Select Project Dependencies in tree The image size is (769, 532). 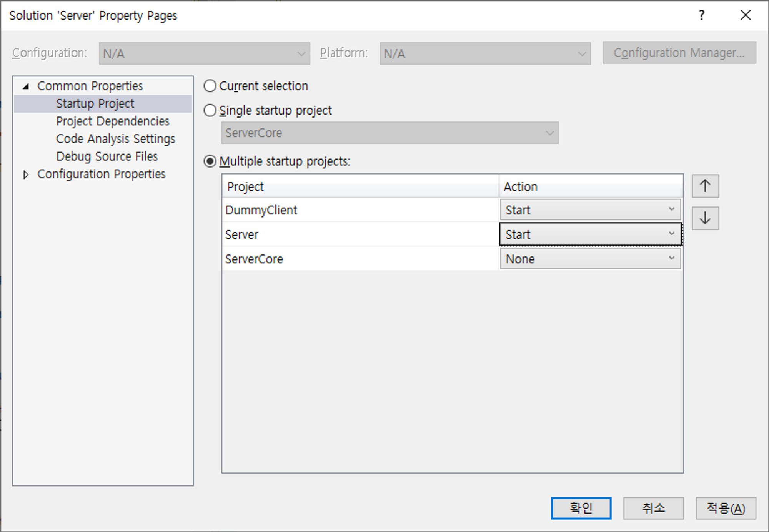pos(112,121)
